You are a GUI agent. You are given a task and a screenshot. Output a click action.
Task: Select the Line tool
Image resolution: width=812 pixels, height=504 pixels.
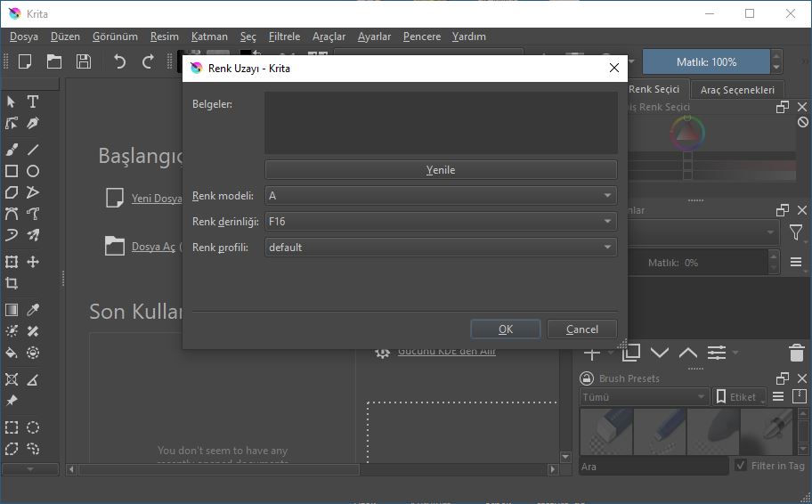tap(33, 150)
